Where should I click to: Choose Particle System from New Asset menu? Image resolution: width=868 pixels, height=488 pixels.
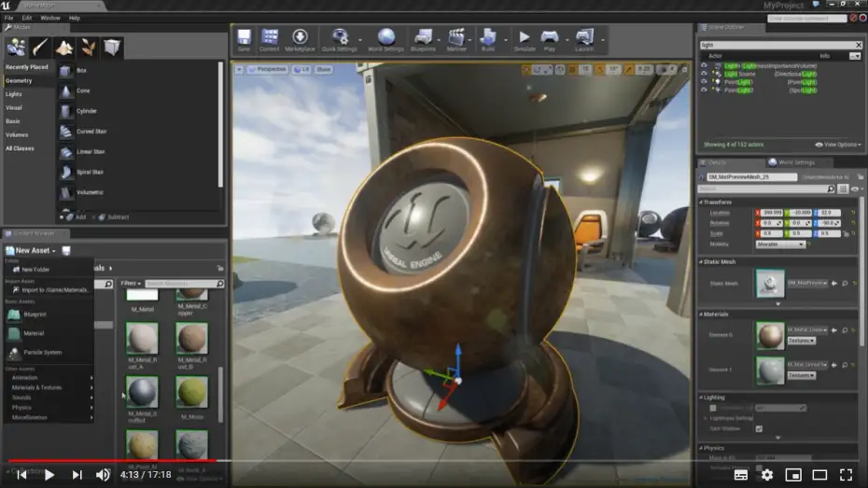pyautogui.click(x=49, y=353)
